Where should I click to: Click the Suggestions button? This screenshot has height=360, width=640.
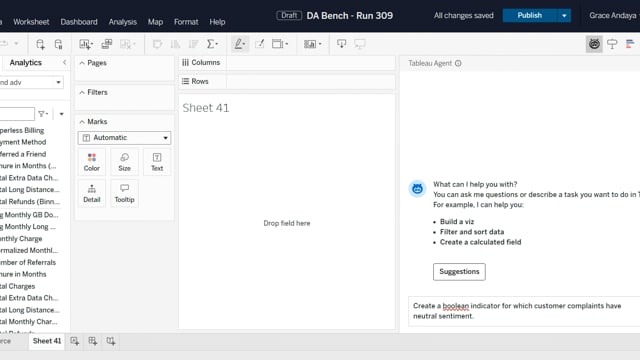459,271
